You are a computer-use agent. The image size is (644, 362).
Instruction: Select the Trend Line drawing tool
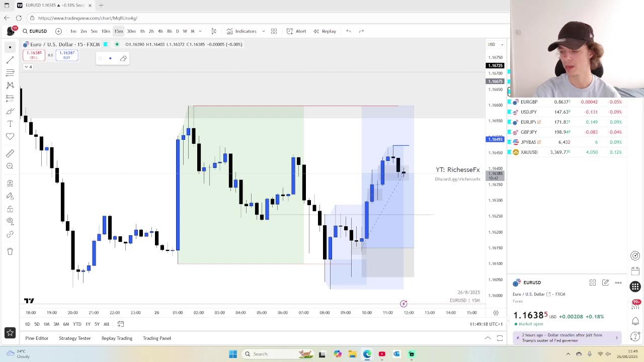coord(10,60)
